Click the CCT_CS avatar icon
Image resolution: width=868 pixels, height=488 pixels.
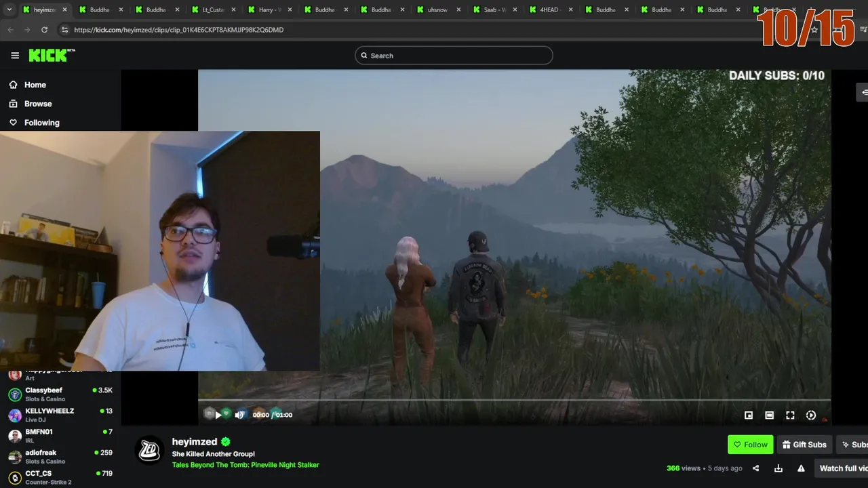15,478
